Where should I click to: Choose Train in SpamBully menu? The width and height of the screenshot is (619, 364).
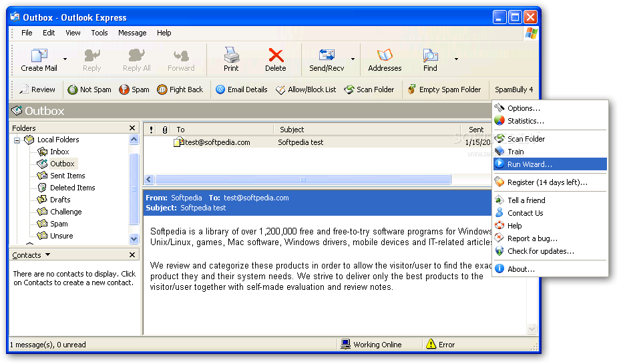(550, 152)
